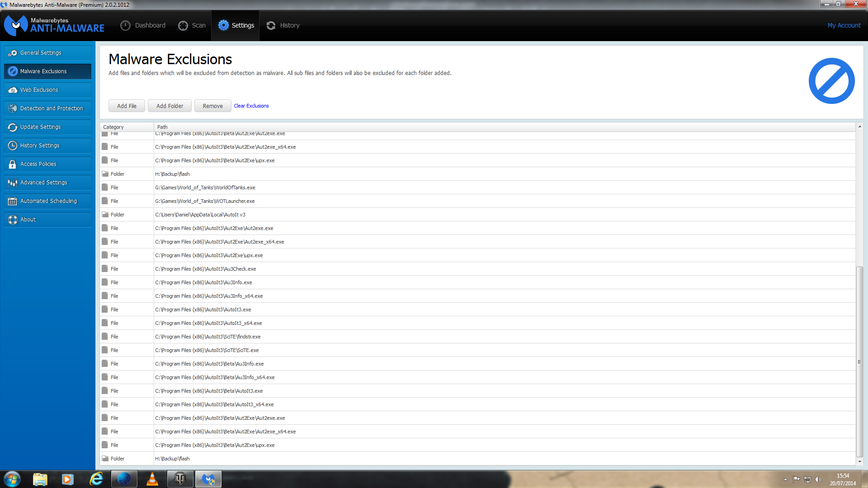
Task: Select the Settings tab
Action: click(x=236, y=25)
